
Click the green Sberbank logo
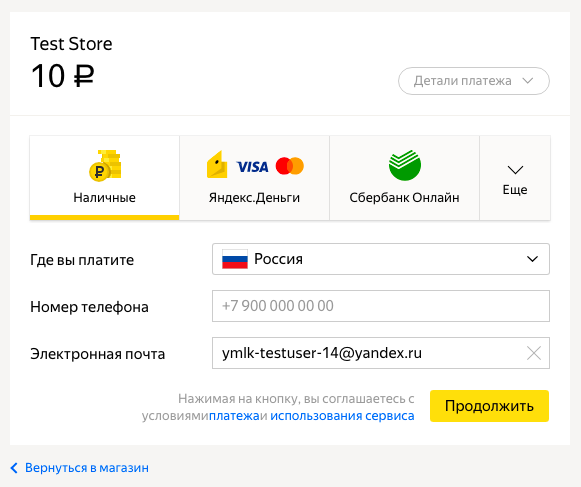click(405, 165)
